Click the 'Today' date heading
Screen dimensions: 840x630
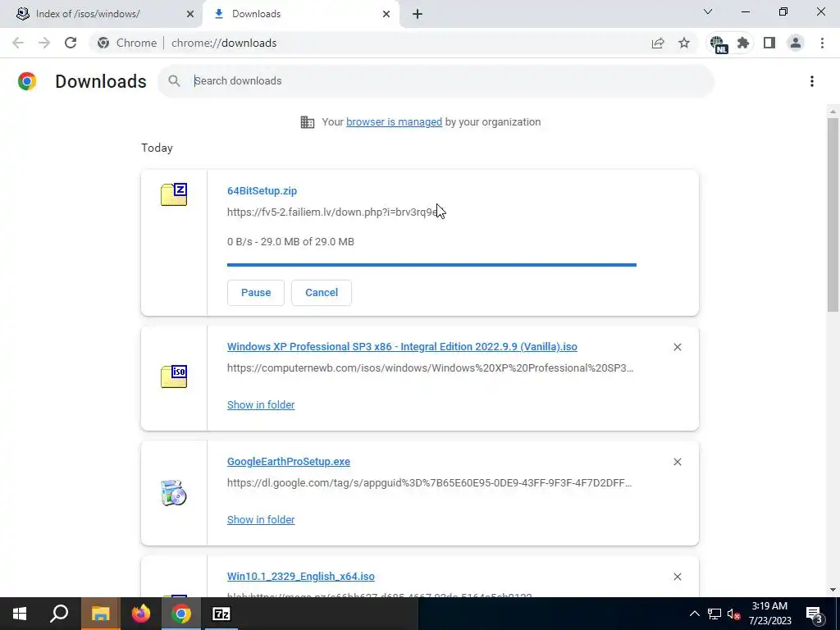coord(157,148)
